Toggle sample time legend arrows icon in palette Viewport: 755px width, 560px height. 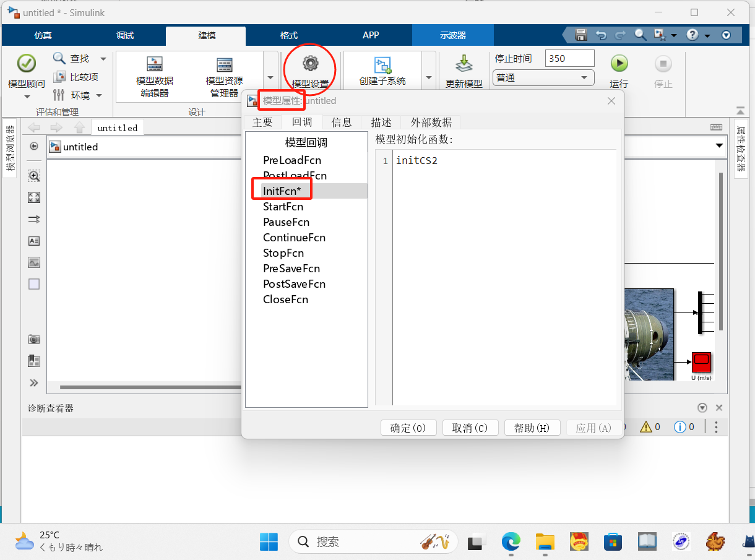pos(34,219)
